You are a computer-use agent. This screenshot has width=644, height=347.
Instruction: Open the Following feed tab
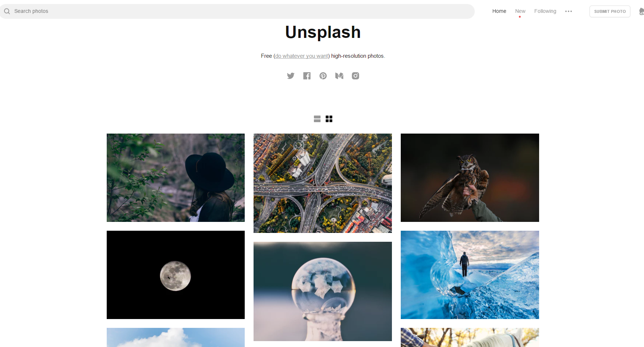point(545,11)
